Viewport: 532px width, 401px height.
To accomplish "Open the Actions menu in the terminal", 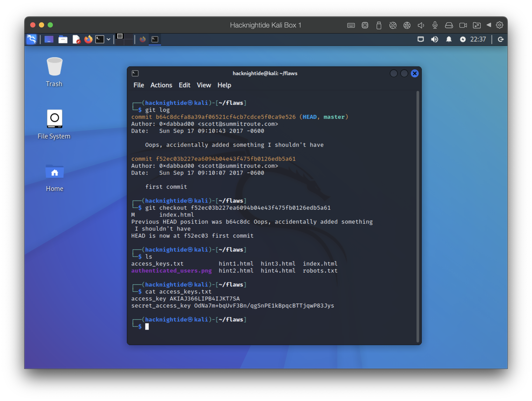I will 161,85.
